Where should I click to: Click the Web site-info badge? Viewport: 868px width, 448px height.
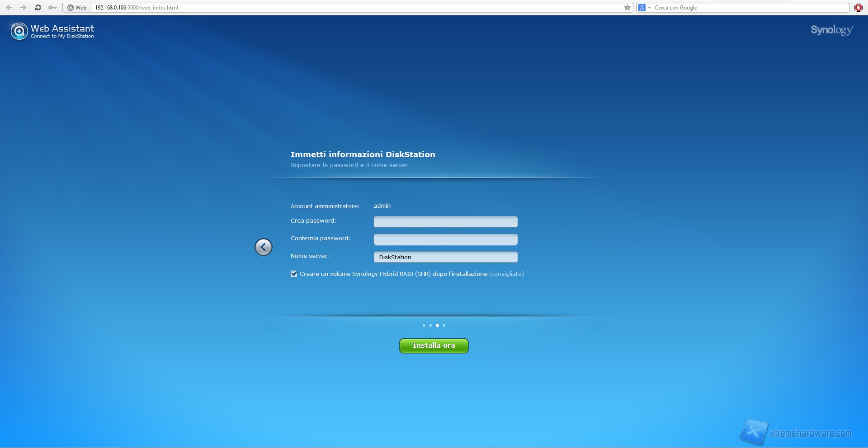point(77,8)
